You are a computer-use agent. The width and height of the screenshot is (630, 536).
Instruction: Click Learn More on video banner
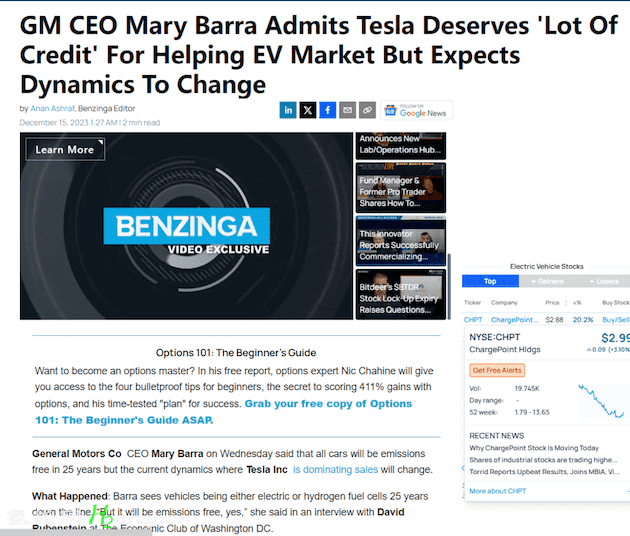pos(65,150)
